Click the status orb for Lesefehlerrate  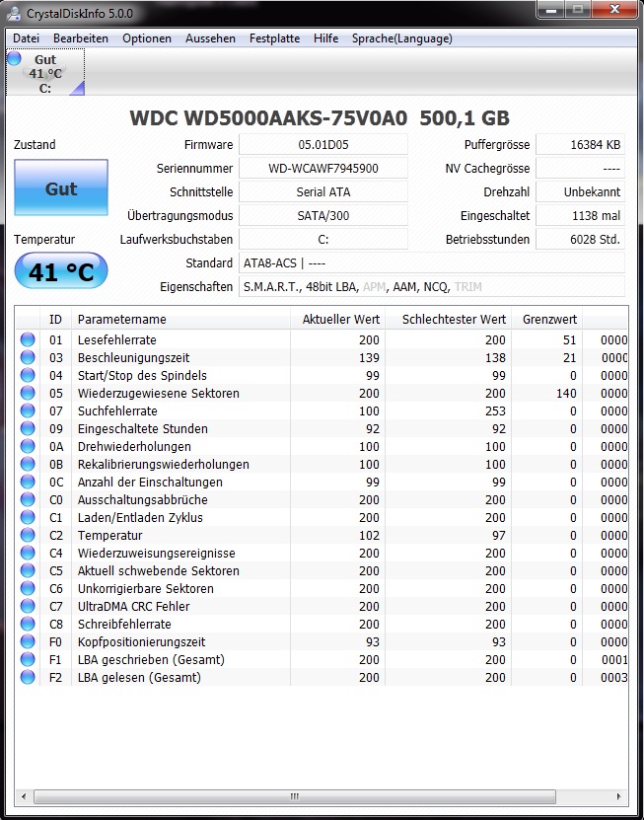(28, 339)
